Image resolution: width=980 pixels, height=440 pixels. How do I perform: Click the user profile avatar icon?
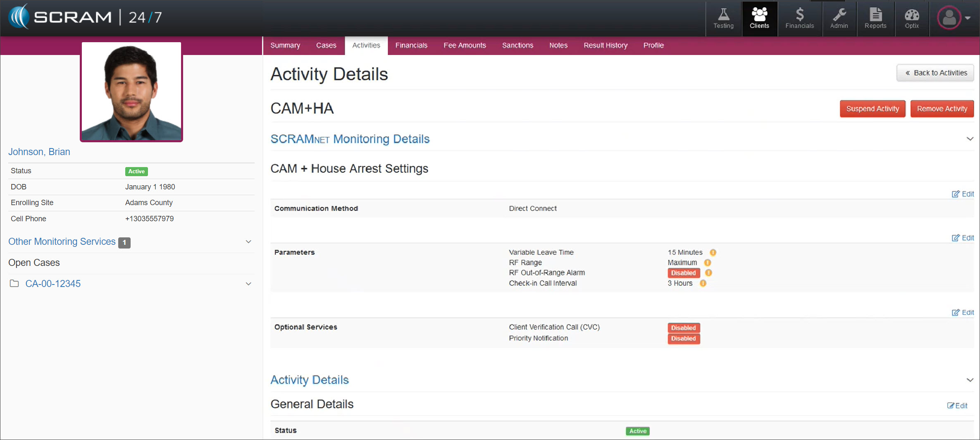(949, 18)
